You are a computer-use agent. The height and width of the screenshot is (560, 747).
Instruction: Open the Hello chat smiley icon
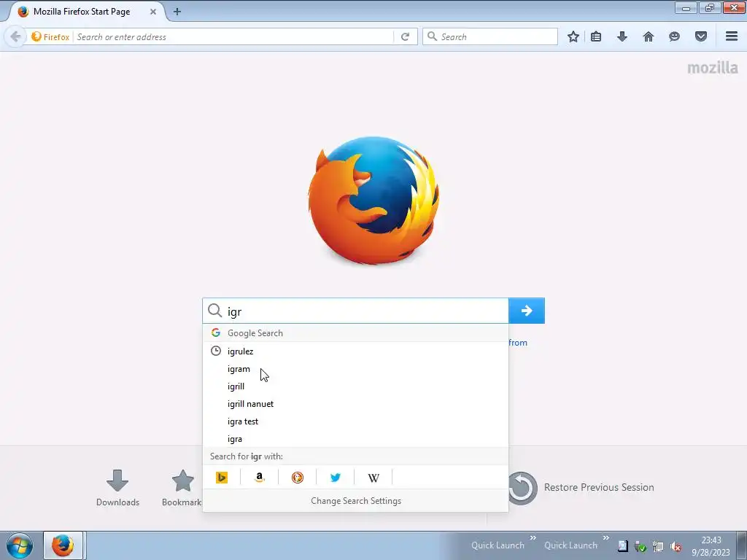coord(674,36)
